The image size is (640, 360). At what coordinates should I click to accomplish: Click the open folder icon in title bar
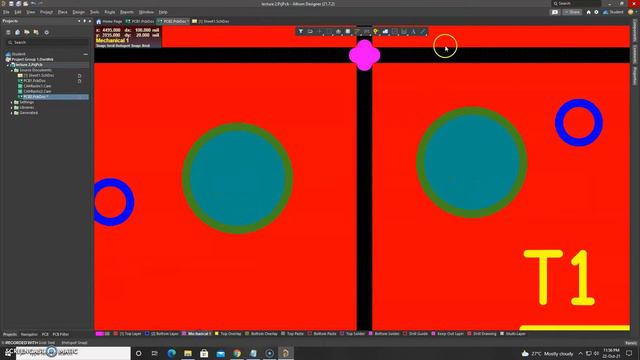point(26,4)
